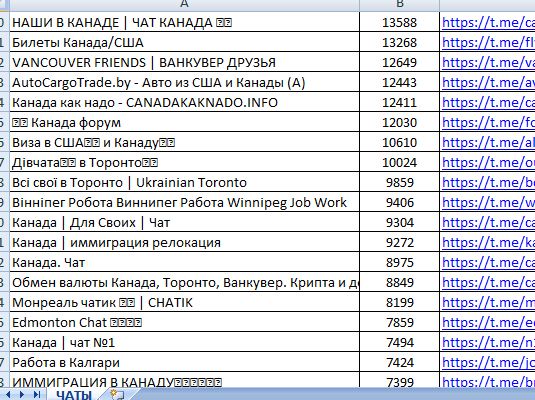Select cell VANCOUVER FRIENDS | ВАНКУВЕР ДРУЗЬЯ
Viewport: 535px width, 400px height.
point(185,62)
